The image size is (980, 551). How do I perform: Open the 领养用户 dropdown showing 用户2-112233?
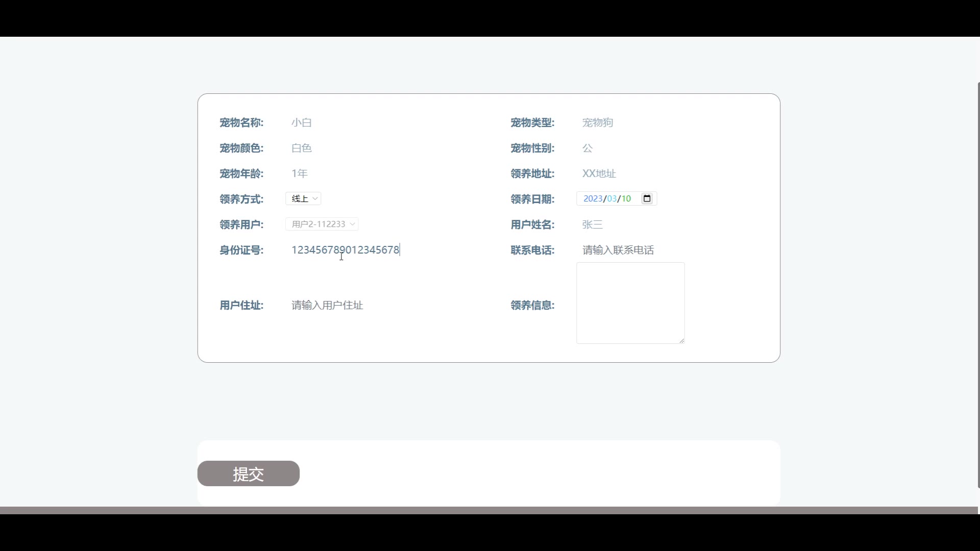tap(322, 224)
